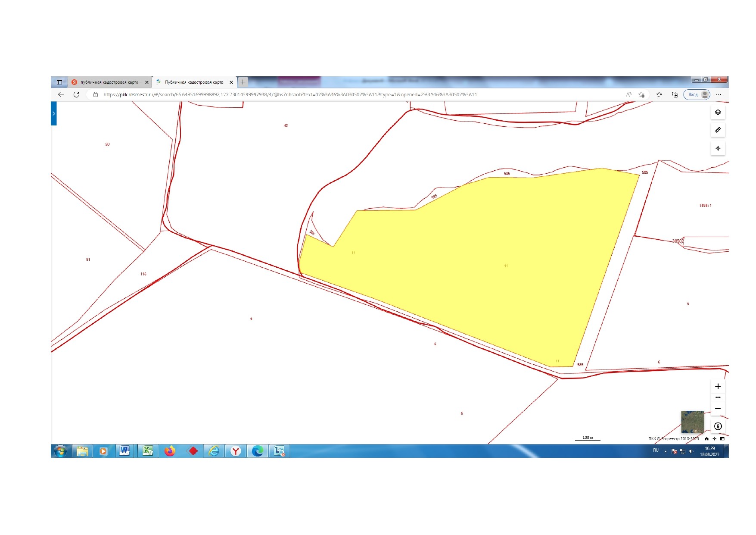Image resolution: width=756 pixels, height=535 pixels.
Task: Select the ruler measurement tool
Action: tap(718, 130)
